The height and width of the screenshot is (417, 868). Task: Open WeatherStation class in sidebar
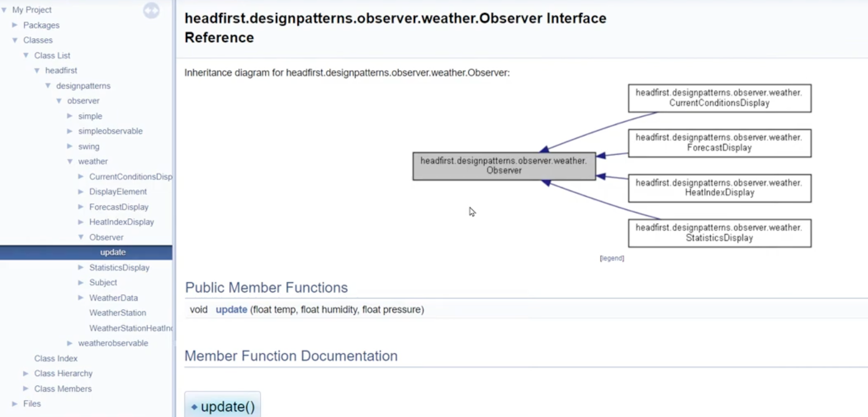117,313
